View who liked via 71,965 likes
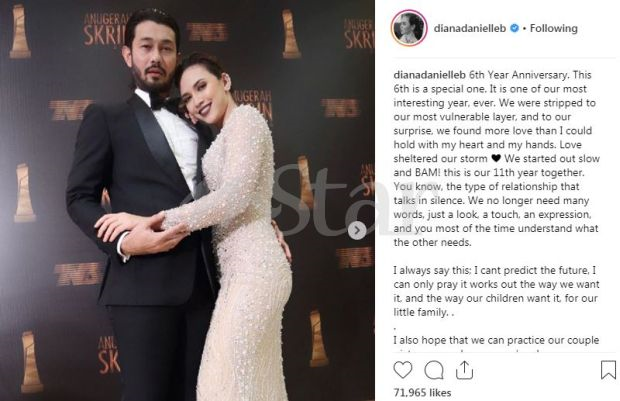 (422, 392)
